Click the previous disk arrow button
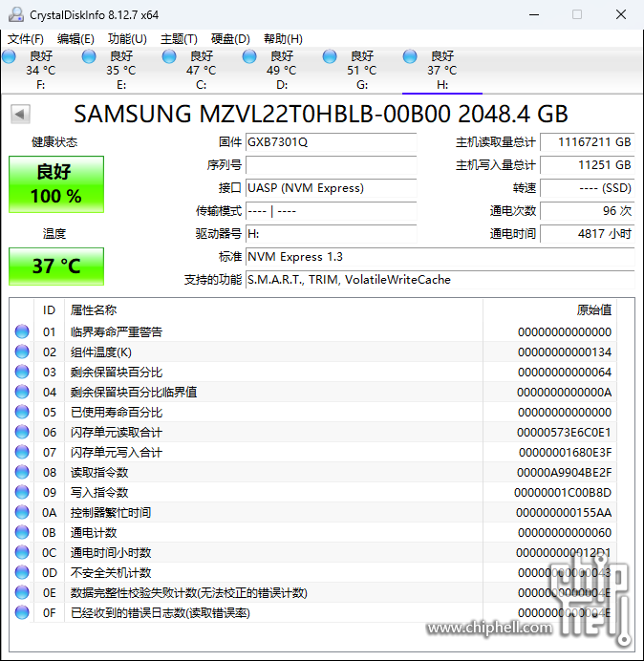 tap(19, 115)
